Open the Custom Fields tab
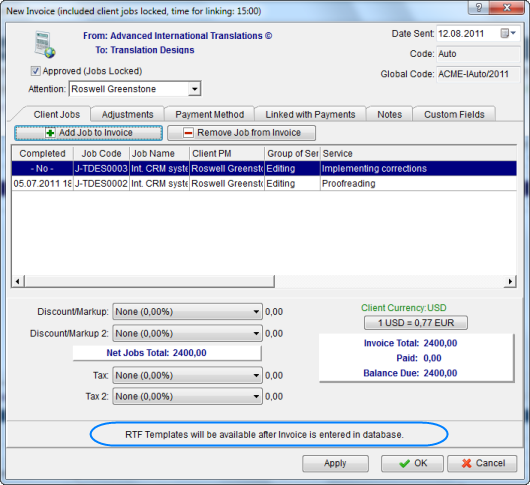The width and height of the screenshot is (530, 485). (x=454, y=115)
